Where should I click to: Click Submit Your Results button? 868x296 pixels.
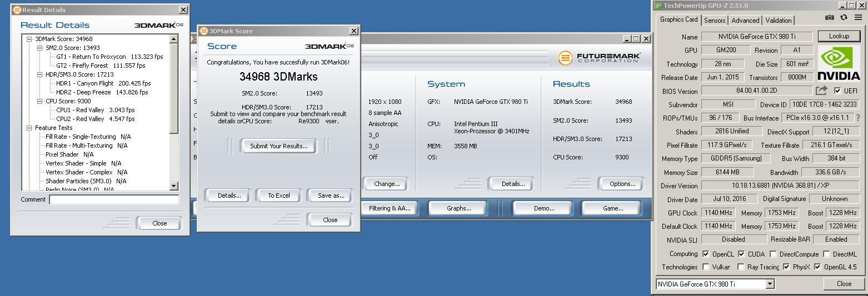(278, 146)
